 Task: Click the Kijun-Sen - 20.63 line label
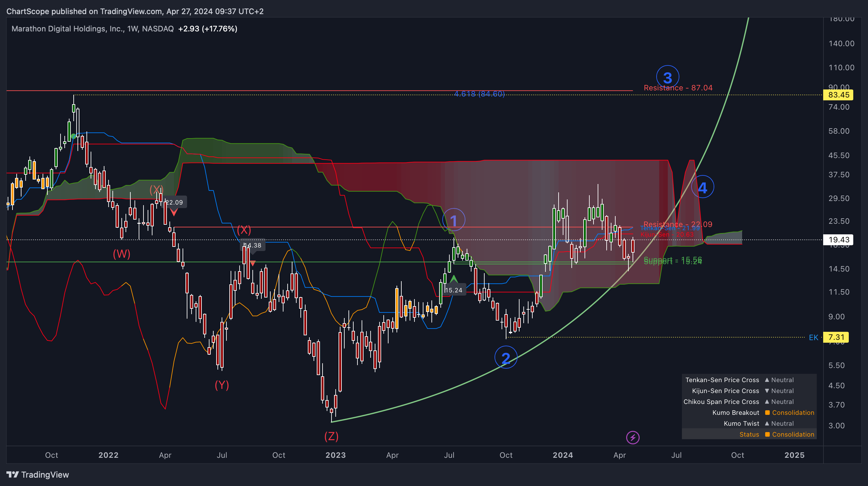667,234
